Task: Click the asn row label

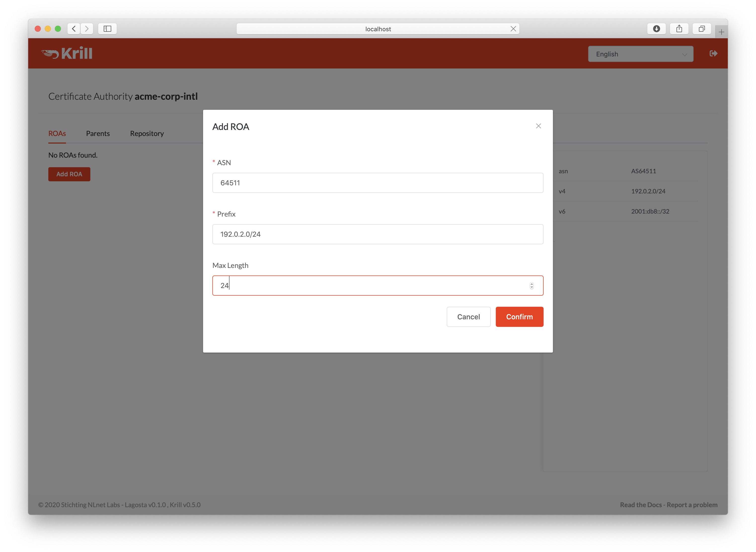Action: [563, 171]
